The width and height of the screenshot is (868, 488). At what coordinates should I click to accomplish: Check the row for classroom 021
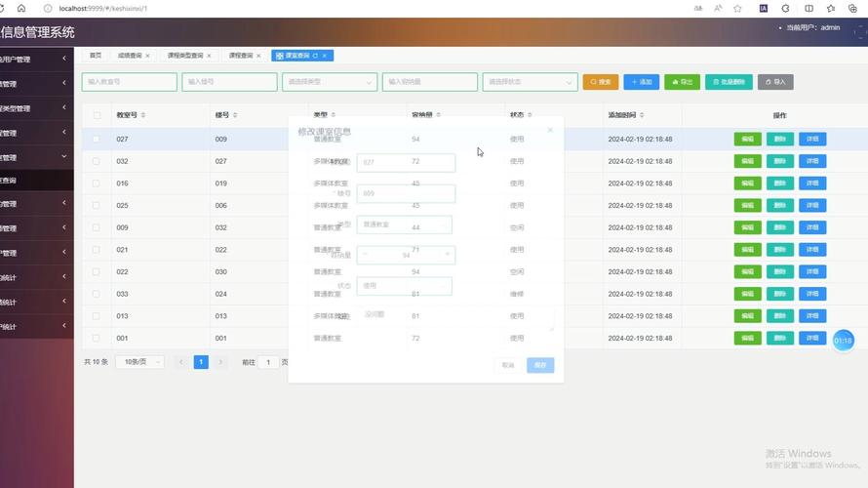[97, 250]
